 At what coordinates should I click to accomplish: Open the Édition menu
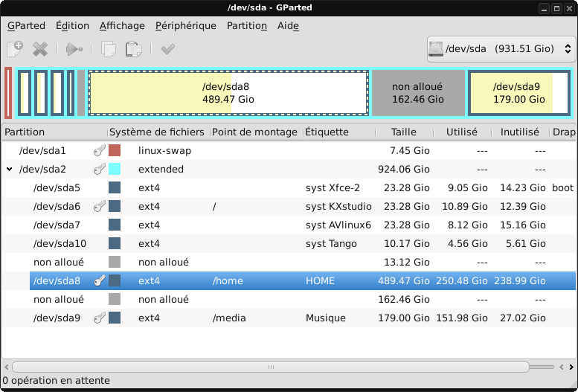coord(73,26)
